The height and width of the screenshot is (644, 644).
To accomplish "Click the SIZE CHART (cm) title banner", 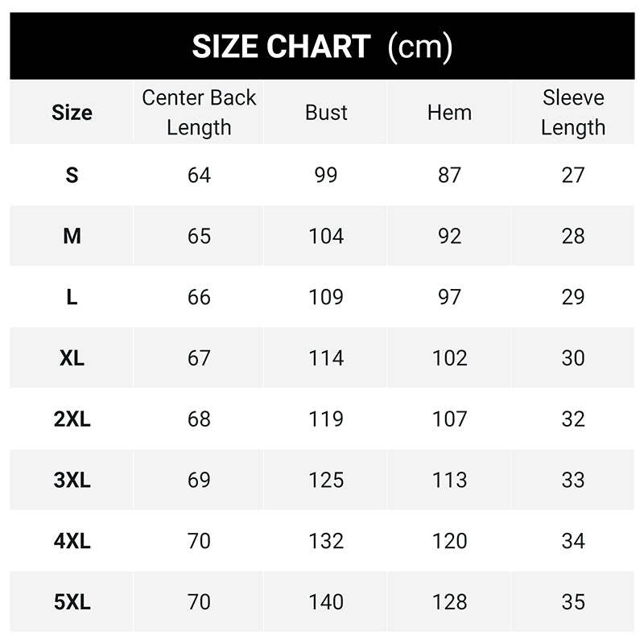I will coord(322,47).
